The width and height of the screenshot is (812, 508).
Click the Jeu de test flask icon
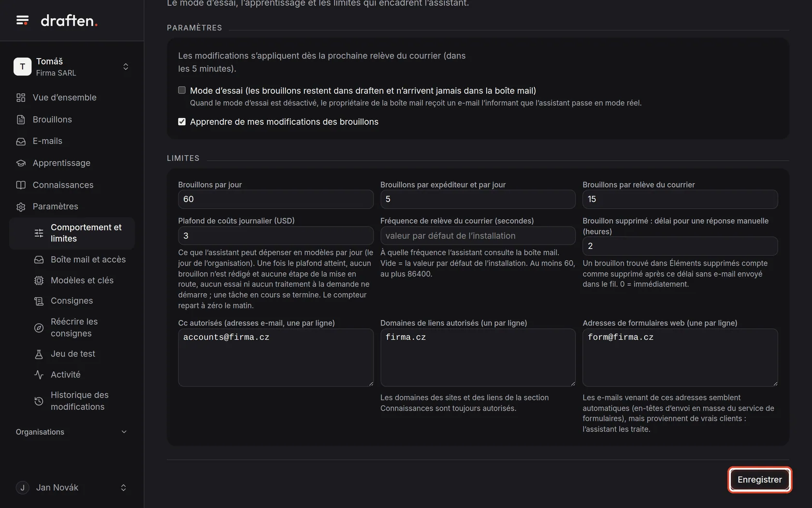tap(39, 354)
